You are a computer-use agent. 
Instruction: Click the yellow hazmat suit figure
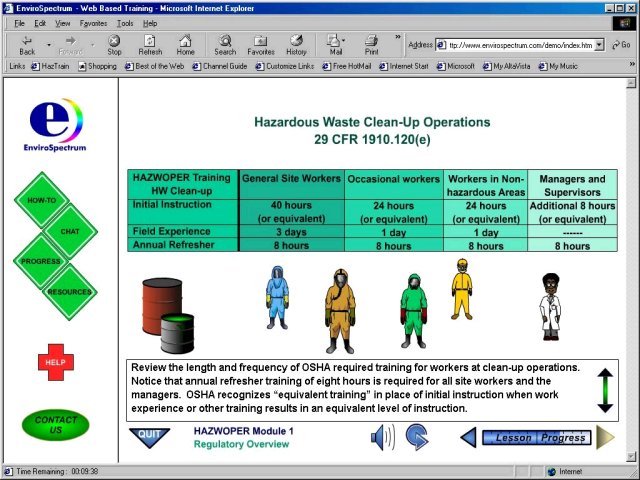point(462,289)
